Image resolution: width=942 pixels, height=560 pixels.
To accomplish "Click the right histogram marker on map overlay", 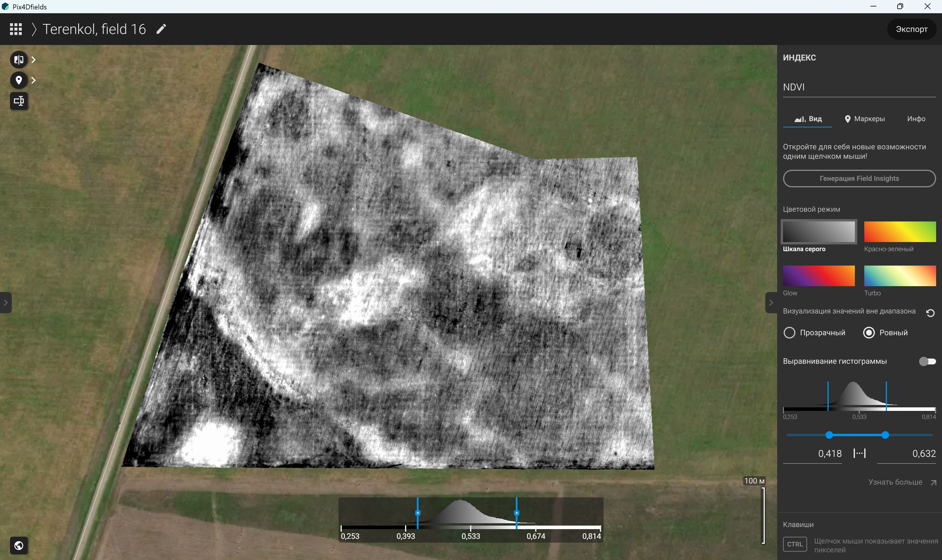I will pos(516,513).
